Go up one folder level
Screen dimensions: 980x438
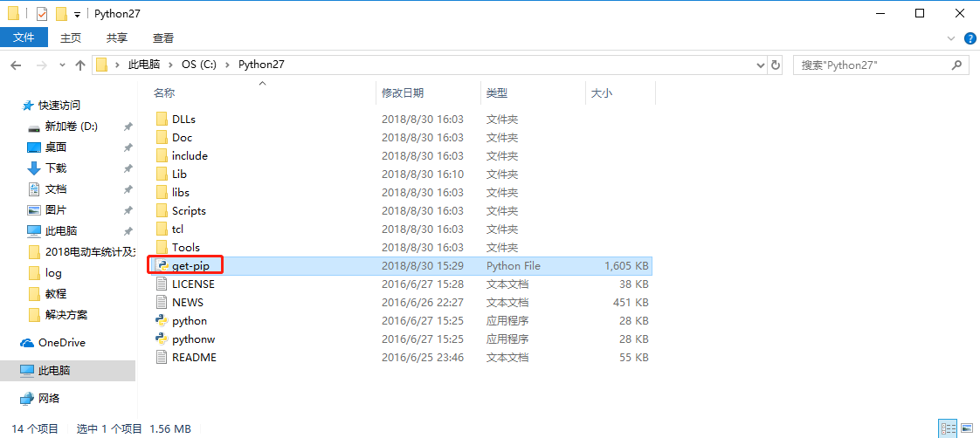click(x=80, y=65)
